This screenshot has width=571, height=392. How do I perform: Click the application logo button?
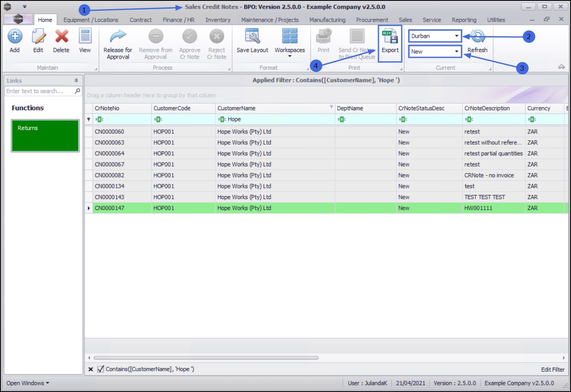tap(18, 19)
